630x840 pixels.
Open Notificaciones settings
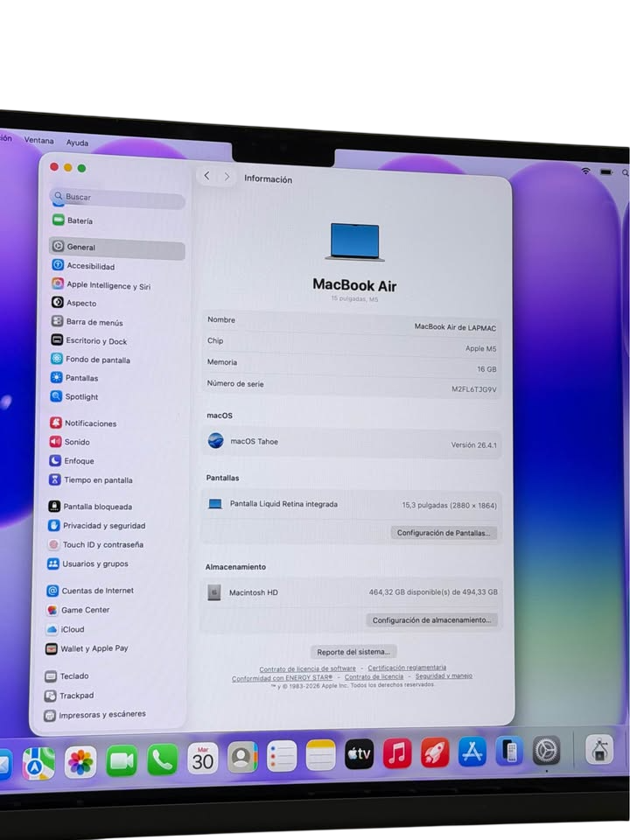(83, 423)
